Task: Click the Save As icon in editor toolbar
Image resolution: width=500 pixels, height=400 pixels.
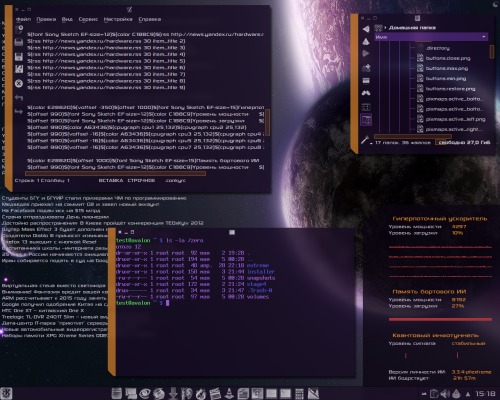Action: 19,69
